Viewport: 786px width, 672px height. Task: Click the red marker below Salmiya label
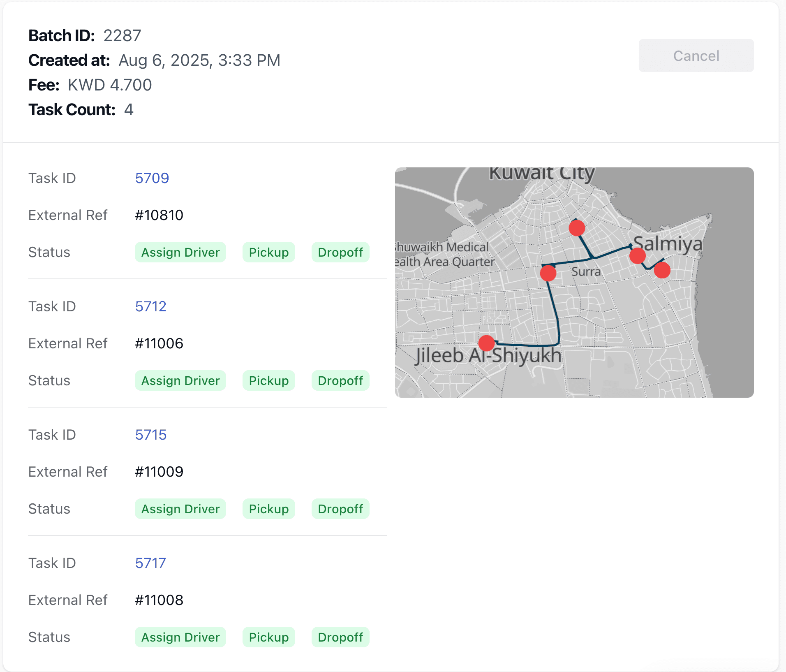point(637,256)
